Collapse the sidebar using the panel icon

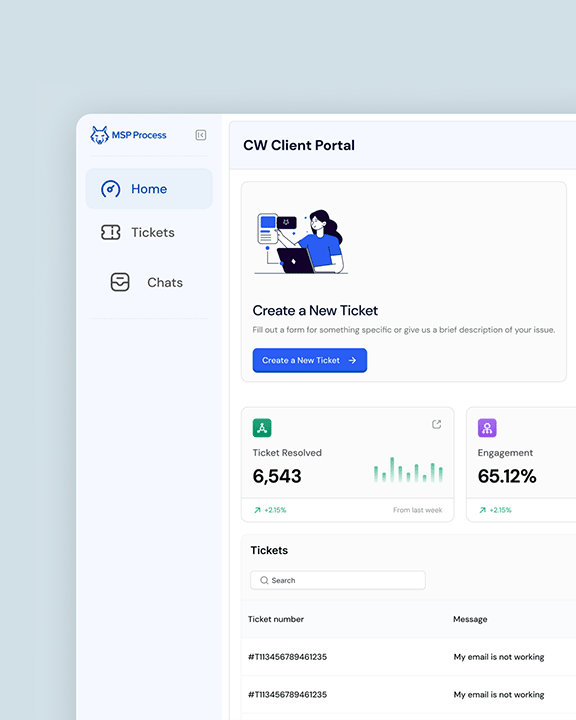click(x=201, y=135)
